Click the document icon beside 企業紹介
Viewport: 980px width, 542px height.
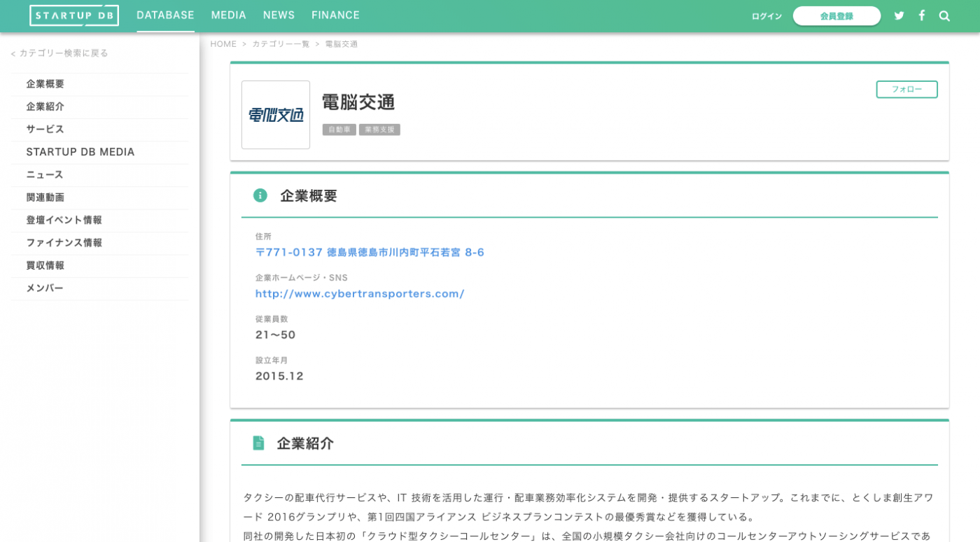tap(258, 443)
